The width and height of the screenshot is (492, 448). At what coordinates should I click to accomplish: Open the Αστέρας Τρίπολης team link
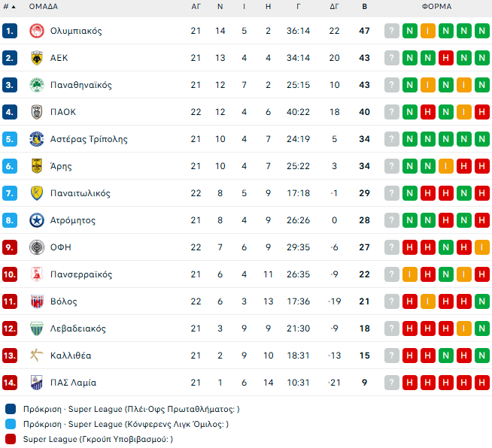point(89,139)
